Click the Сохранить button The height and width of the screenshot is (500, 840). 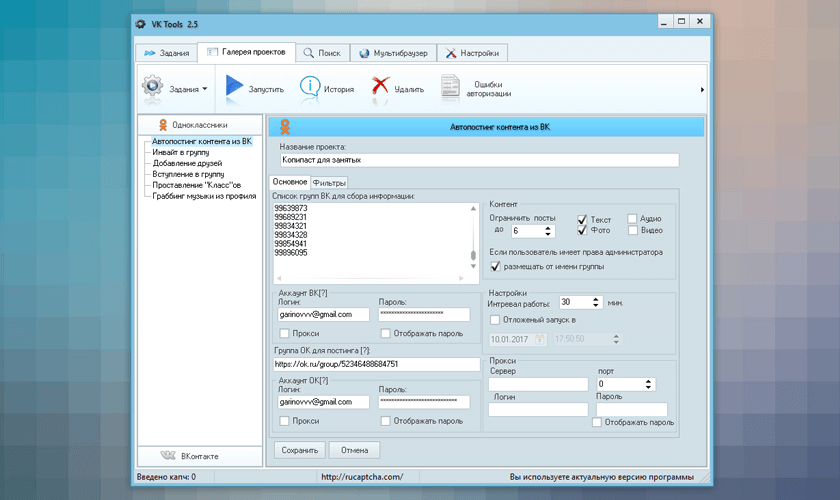coord(299,450)
